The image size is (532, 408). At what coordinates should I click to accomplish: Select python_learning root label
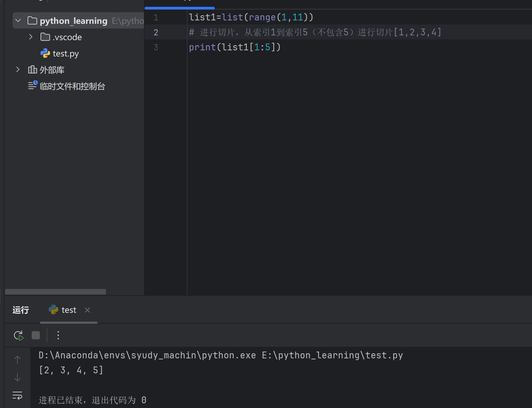(74, 21)
